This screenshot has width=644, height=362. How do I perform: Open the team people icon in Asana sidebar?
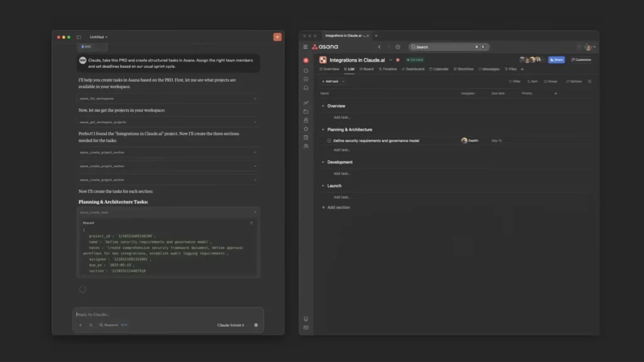coord(306,146)
